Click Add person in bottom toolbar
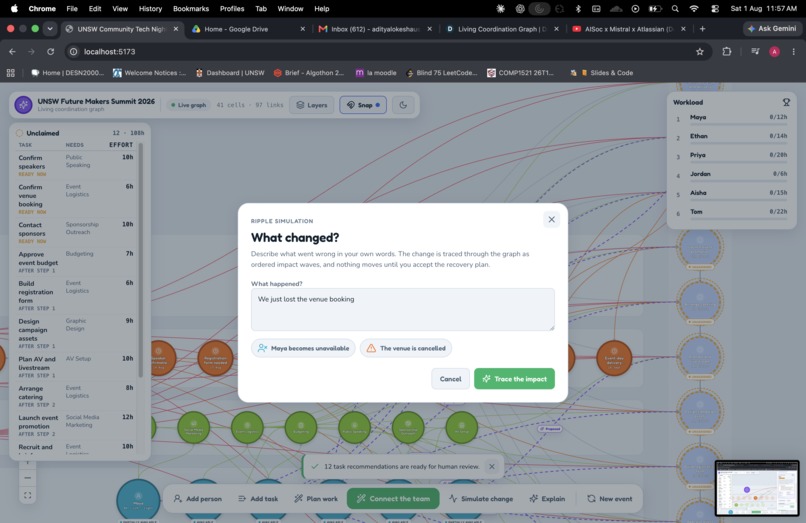 tap(197, 499)
